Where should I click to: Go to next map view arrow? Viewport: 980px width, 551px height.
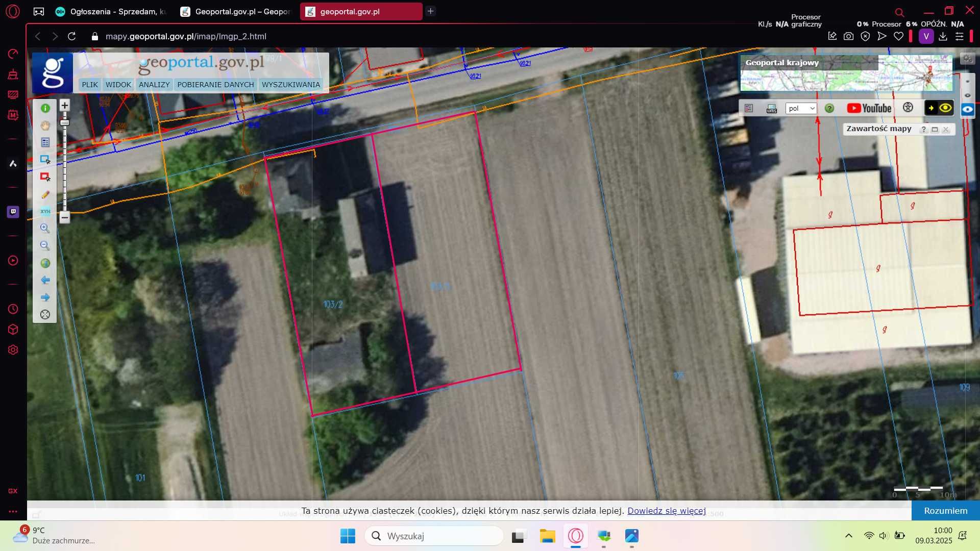pos(45,297)
